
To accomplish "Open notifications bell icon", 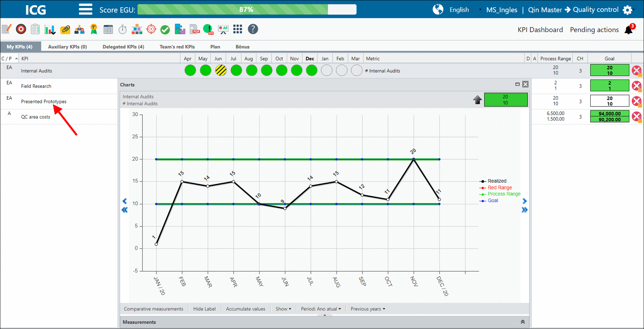I will click(629, 30).
